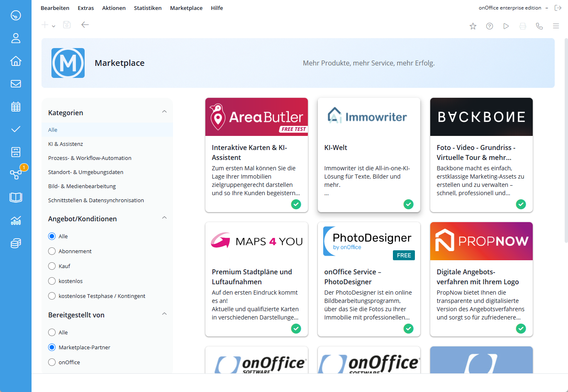This screenshot has height=392, width=568.
Task: Click the play triangle icon in toolbar
Action: tap(506, 26)
